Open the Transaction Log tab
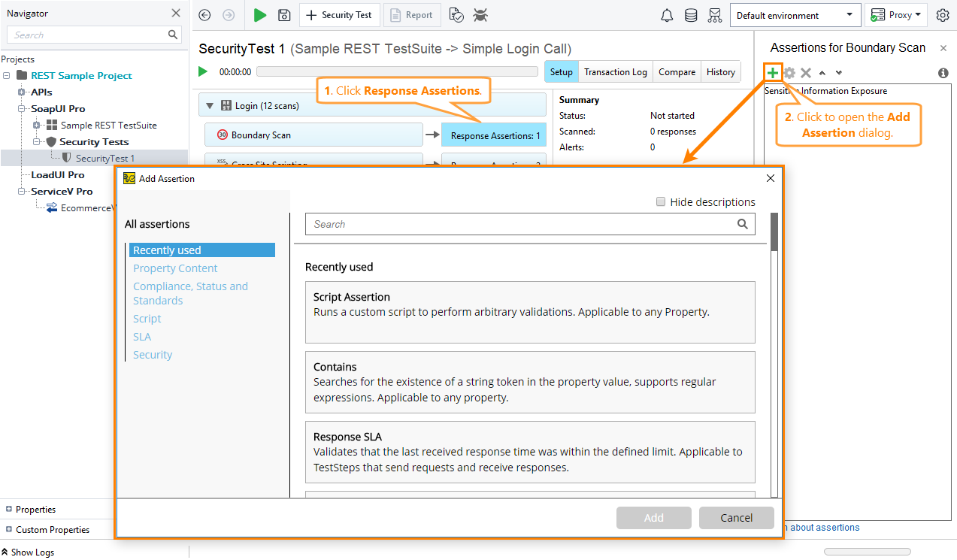The width and height of the screenshot is (957, 560). 616,72
